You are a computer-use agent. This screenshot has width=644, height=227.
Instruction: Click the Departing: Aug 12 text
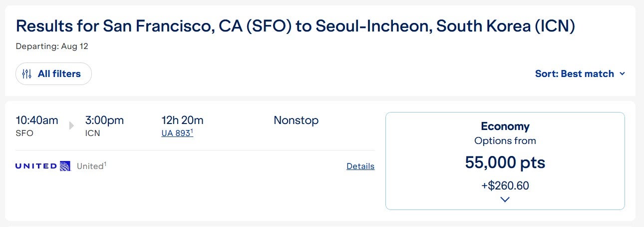click(52, 46)
